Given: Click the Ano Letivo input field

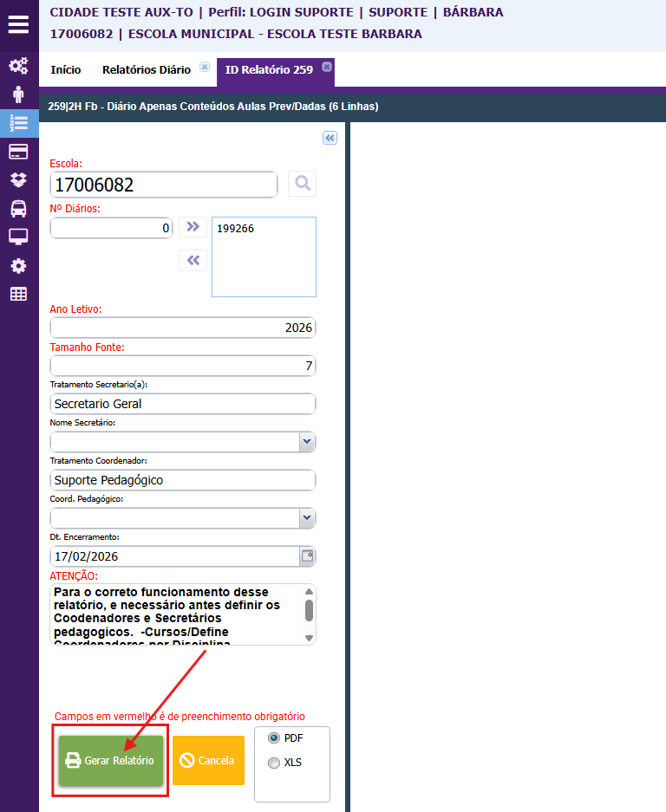Looking at the screenshot, I should pos(182,328).
